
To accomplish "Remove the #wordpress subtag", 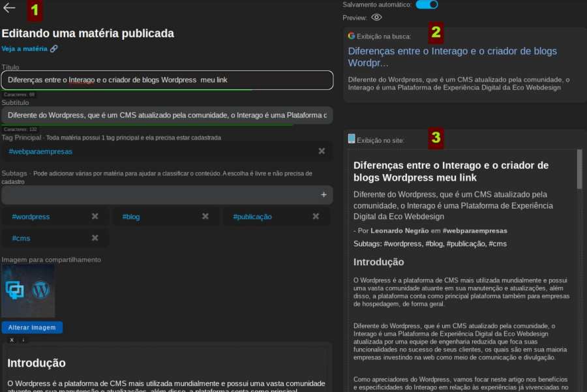I will 95,217.
